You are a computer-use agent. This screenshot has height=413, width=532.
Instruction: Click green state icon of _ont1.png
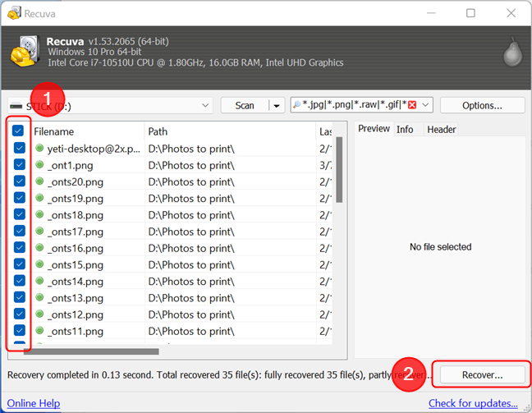click(x=39, y=164)
